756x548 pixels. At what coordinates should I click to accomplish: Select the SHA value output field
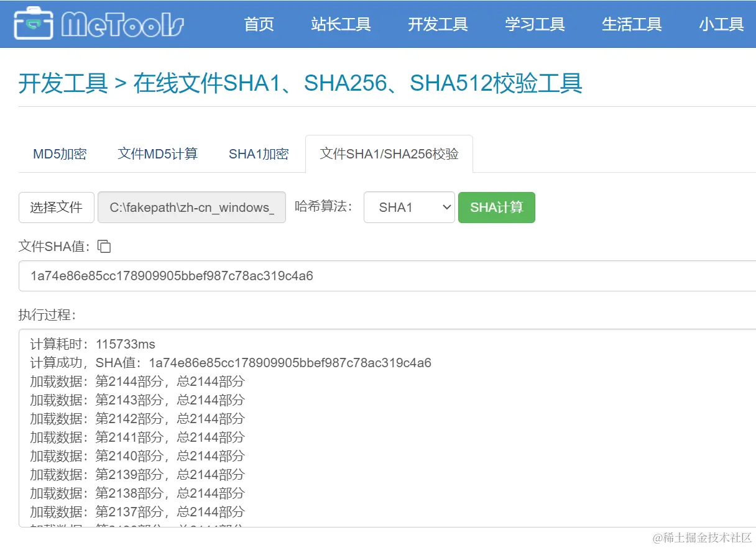[x=373, y=276]
